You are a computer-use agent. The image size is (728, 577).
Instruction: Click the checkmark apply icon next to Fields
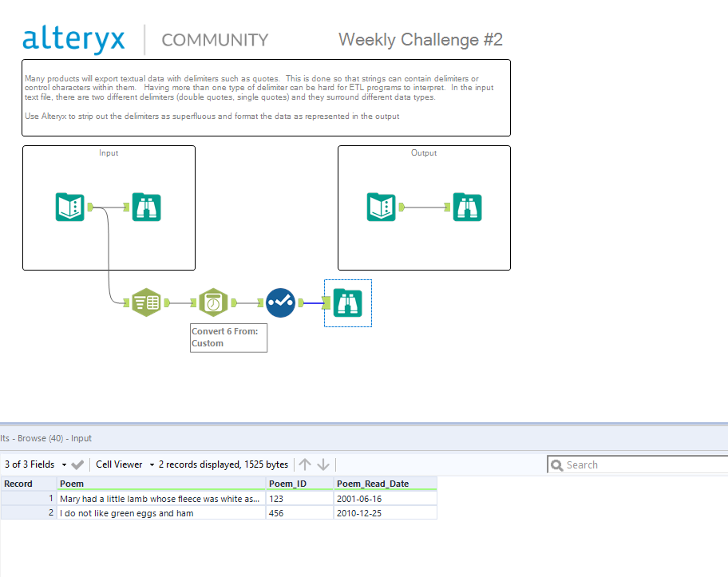point(77,464)
